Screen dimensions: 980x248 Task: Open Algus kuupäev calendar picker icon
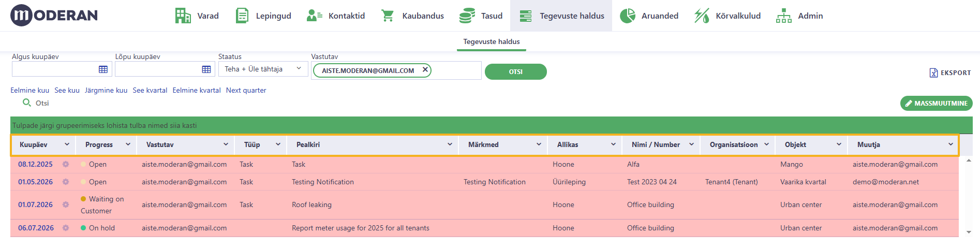click(103, 69)
